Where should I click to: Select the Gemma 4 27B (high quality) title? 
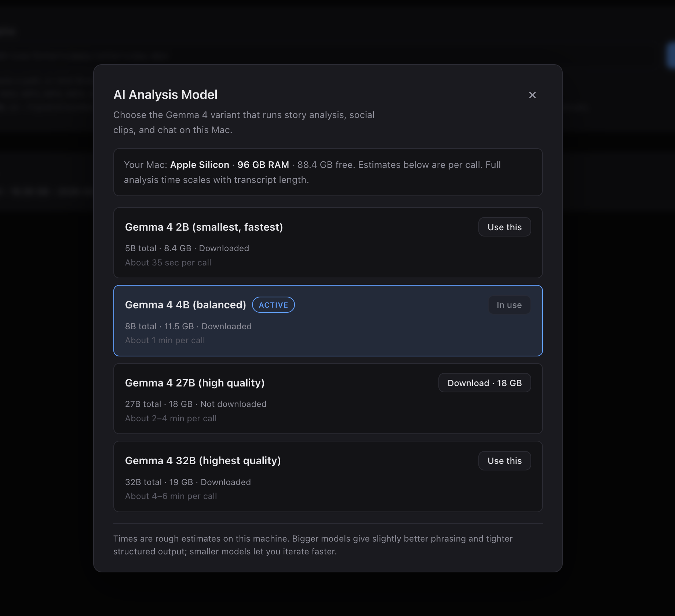195,383
